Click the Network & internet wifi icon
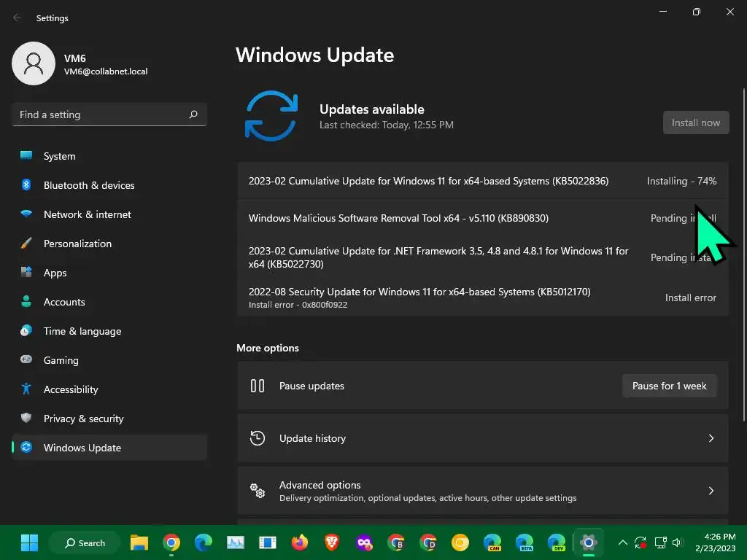 point(26,214)
